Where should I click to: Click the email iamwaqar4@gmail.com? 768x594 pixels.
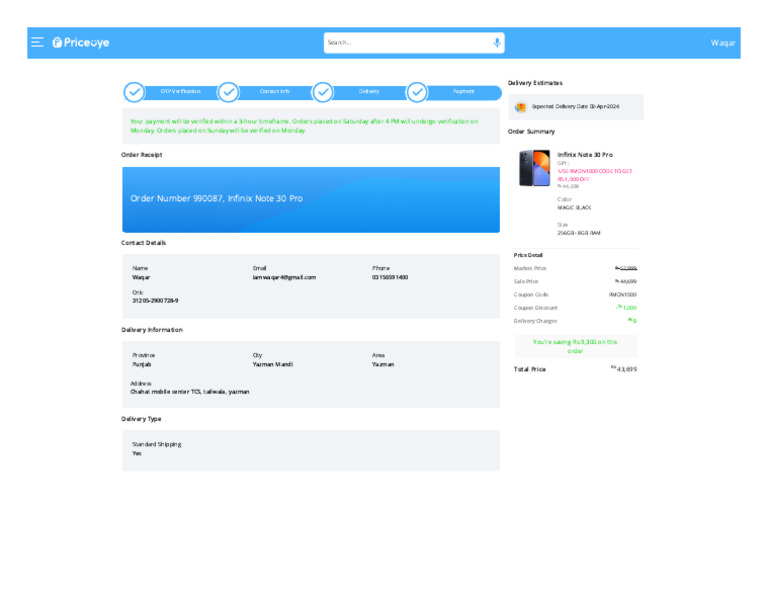pos(284,278)
